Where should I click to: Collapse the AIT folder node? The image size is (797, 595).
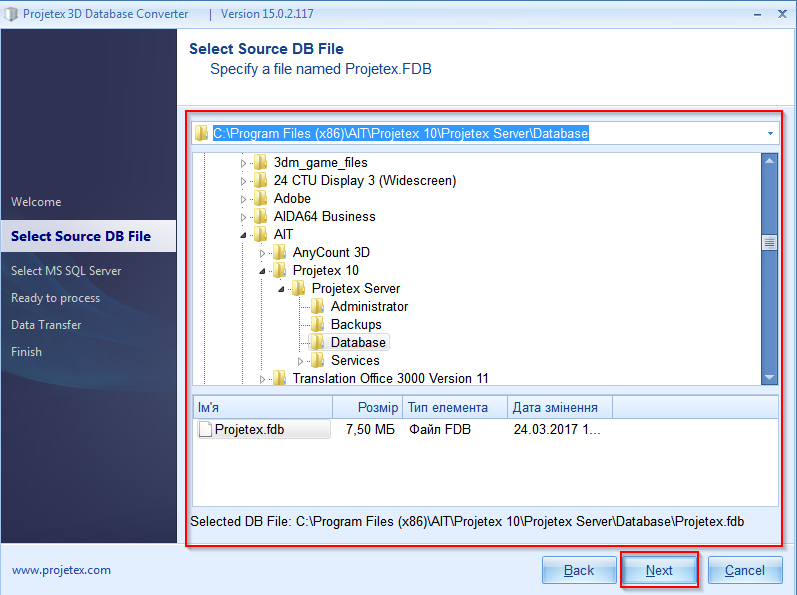coord(243,235)
